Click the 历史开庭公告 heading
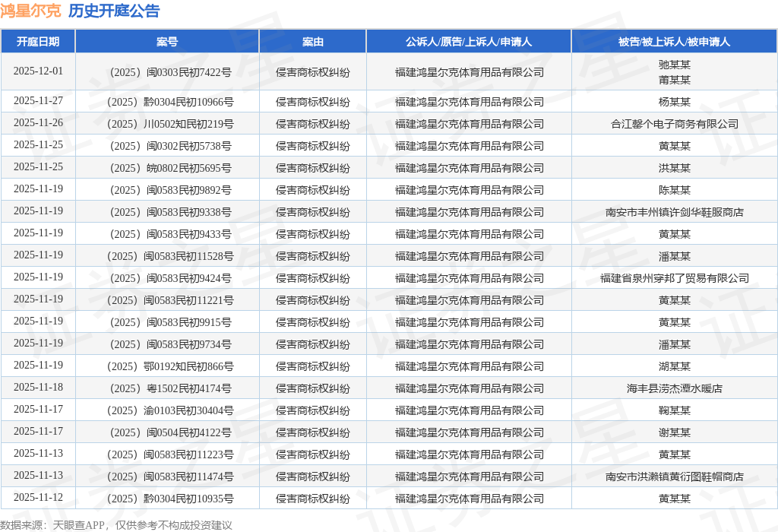The width and height of the screenshot is (778, 532). tap(114, 11)
